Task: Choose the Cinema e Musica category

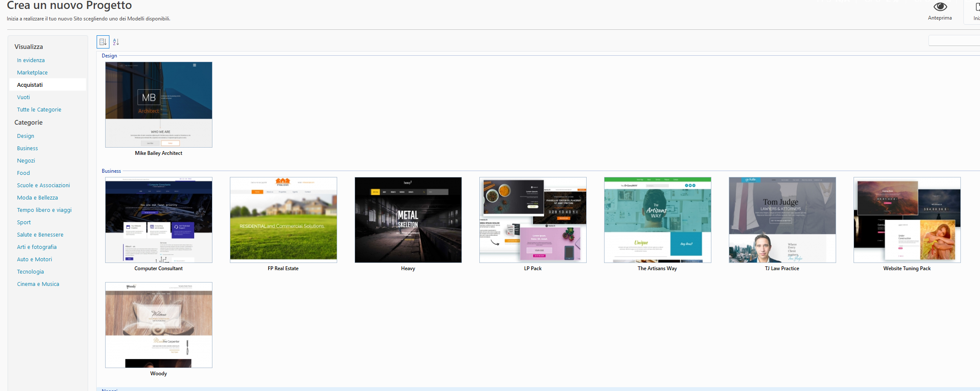Action: (38, 284)
